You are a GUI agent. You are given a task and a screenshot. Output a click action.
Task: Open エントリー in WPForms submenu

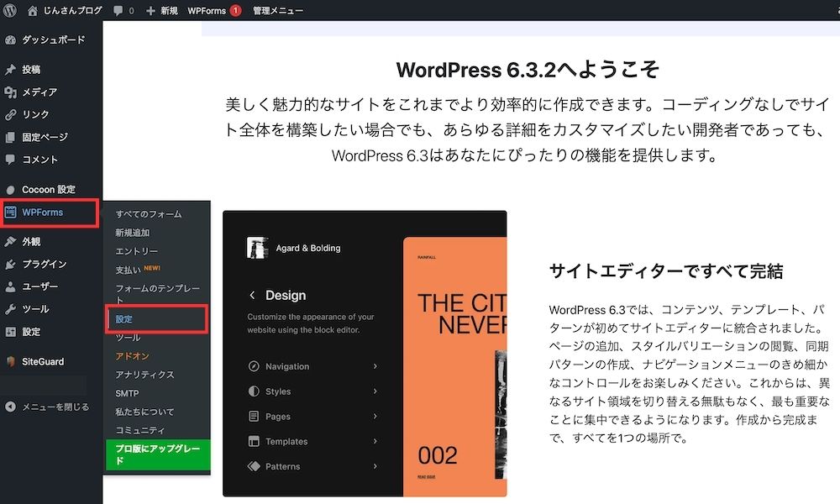(x=137, y=251)
